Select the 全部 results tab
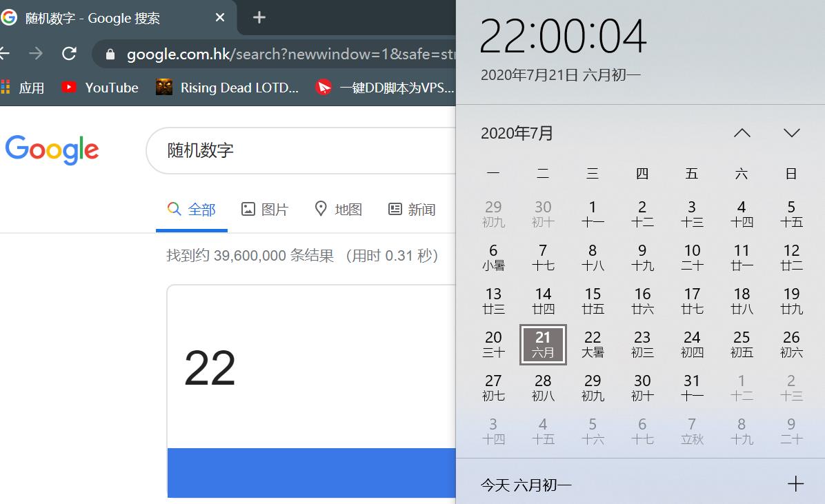The image size is (825, 504). (192, 210)
